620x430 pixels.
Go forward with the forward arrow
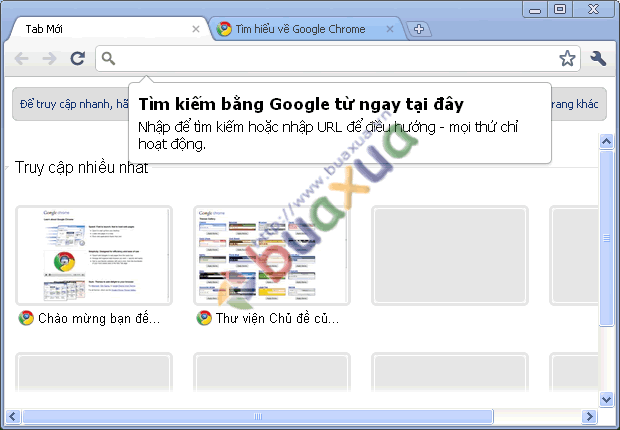[49, 59]
